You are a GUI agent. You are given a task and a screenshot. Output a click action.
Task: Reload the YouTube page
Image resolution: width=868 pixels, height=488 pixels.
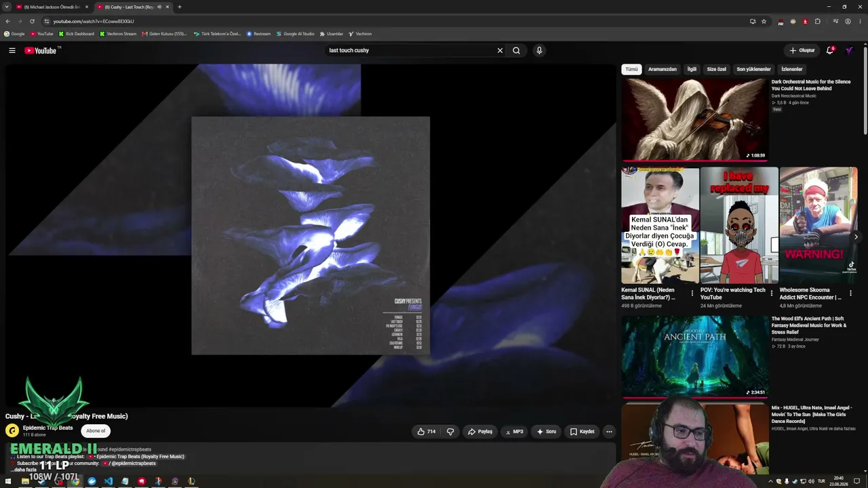click(x=32, y=21)
